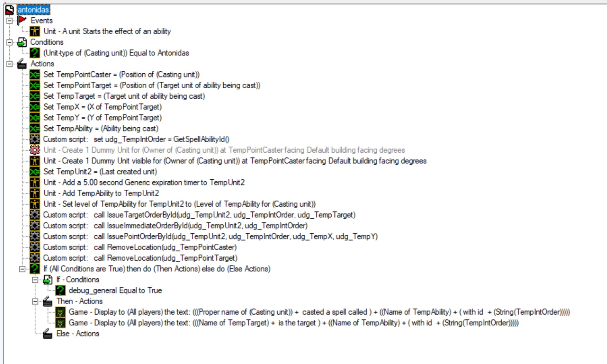Click the Actions clapperboard icon

pos(22,64)
